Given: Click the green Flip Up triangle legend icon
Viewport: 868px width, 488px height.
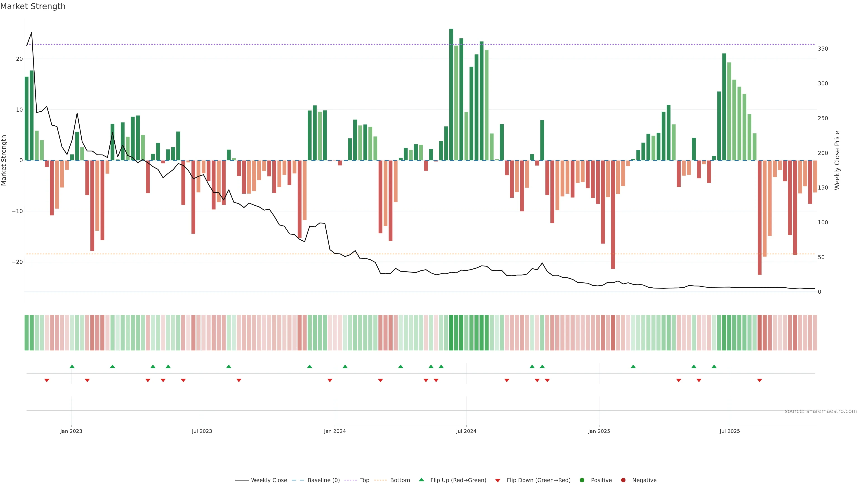Looking at the screenshot, I should coord(421,480).
